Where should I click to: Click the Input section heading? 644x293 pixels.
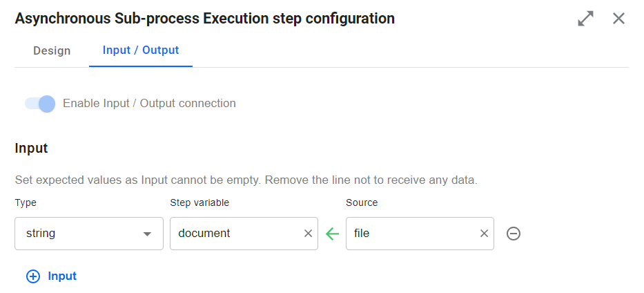point(31,148)
